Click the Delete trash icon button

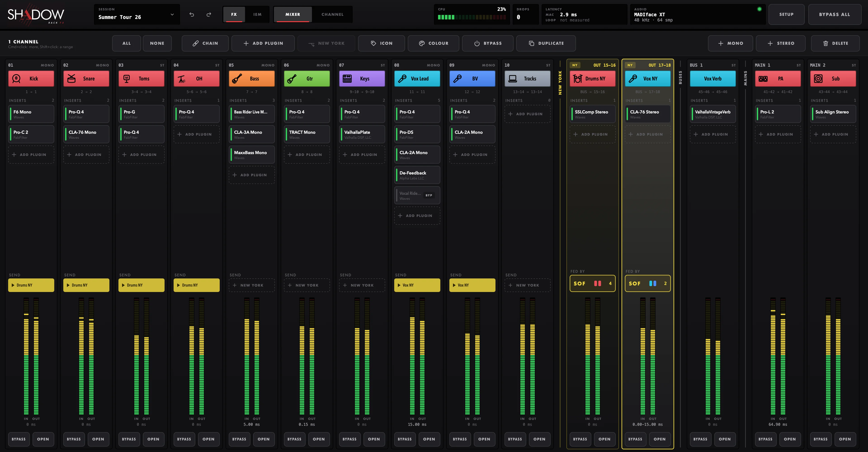835,43
